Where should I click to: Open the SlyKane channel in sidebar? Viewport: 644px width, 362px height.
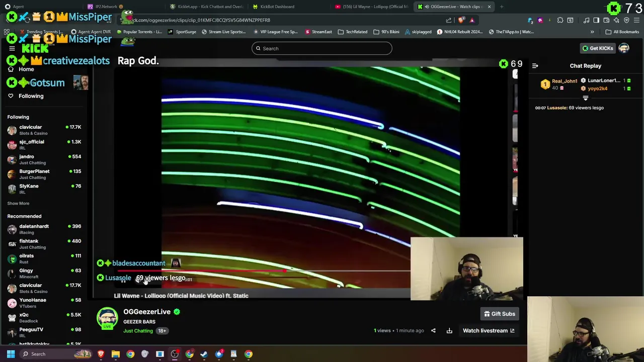click(44, 189)
